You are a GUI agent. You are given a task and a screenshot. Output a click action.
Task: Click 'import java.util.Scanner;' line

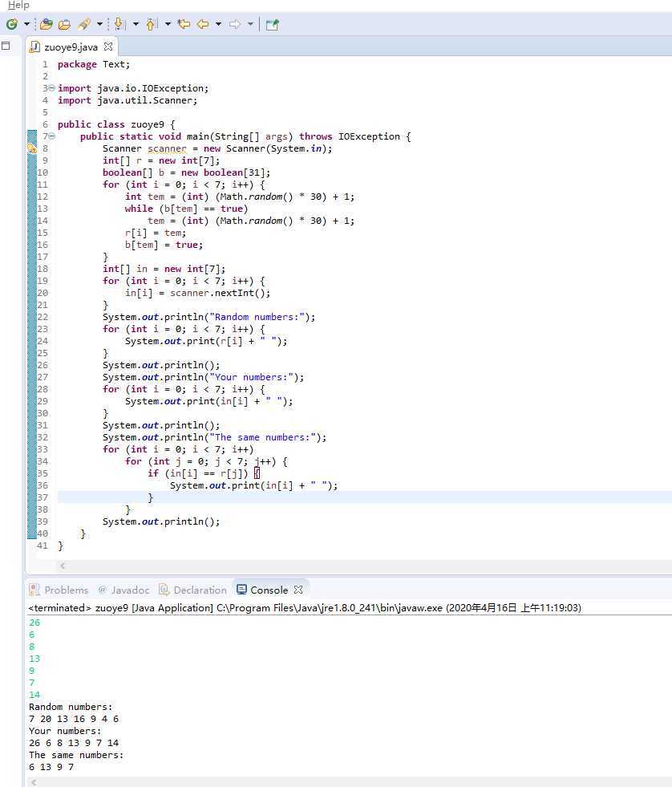pos(128,100)
